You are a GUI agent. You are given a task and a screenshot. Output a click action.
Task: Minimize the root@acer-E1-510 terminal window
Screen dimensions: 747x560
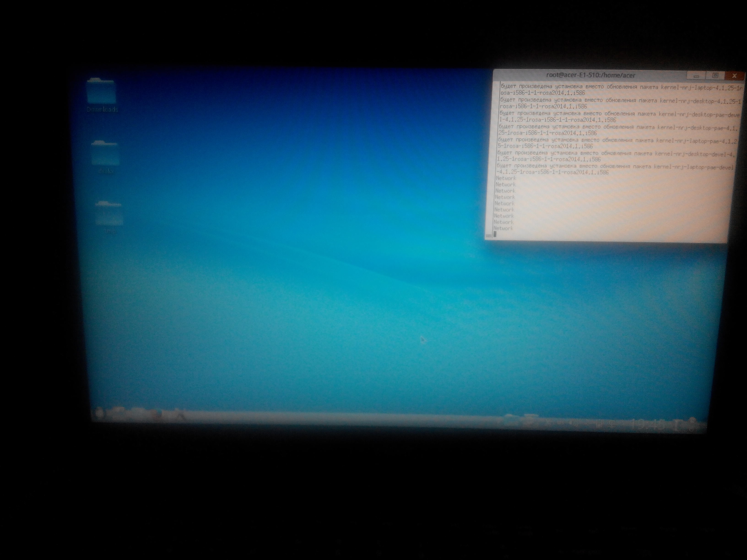(x=696, y=77)
